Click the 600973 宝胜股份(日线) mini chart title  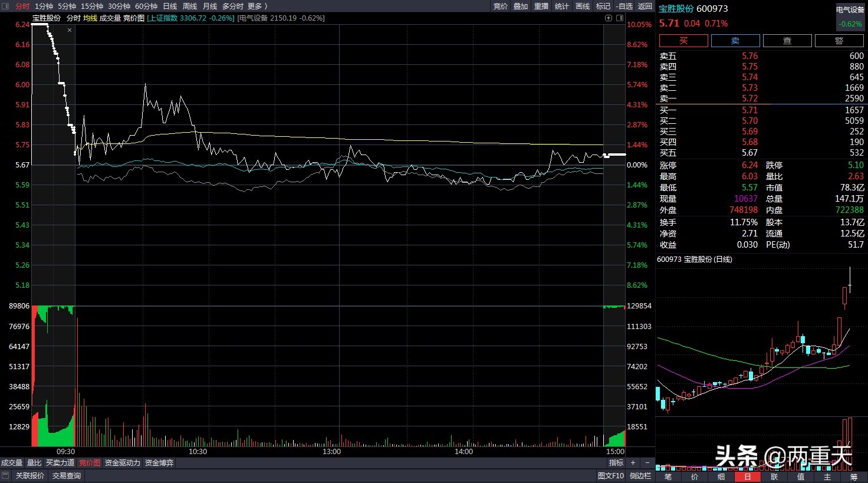(x=695, y=259)
